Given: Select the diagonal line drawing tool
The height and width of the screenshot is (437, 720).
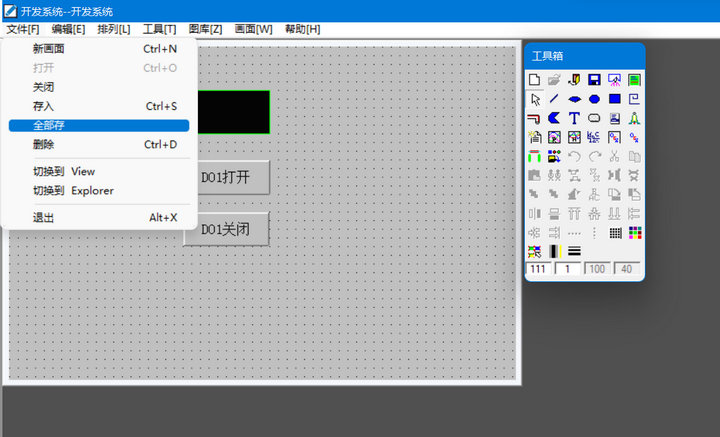Looking at the screenshot, I should pos(554,99).
